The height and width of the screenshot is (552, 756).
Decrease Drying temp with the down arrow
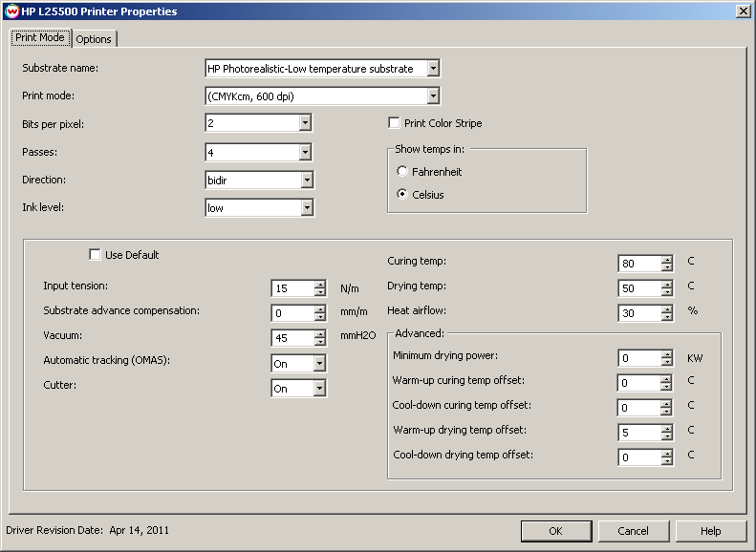(666, 292)
